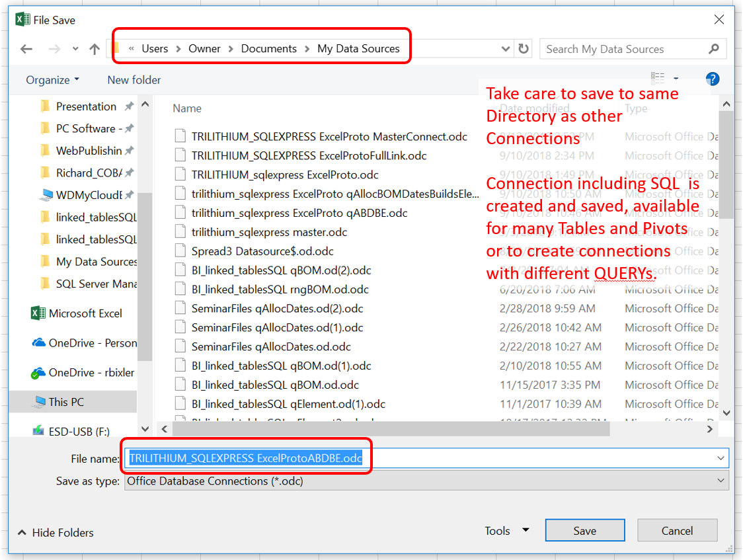Click Users in the address path
Screen dimensions: 743x560
click(x=155, y=49)
